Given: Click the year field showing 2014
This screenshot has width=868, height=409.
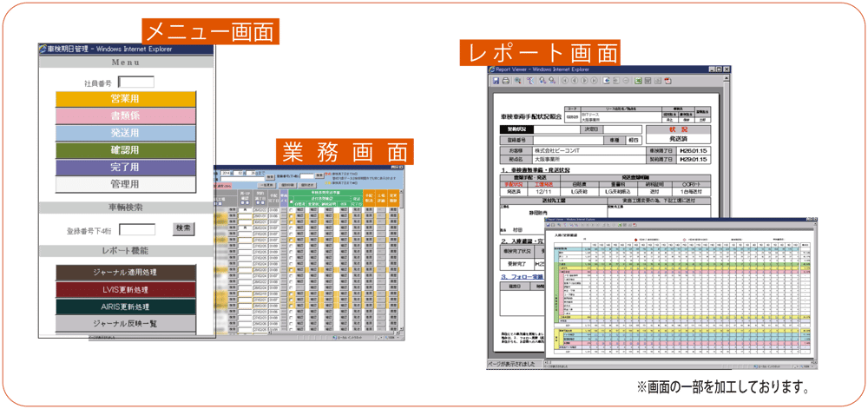Looking at the screenshot, I should pyautogui.click(x=226, y=173).
